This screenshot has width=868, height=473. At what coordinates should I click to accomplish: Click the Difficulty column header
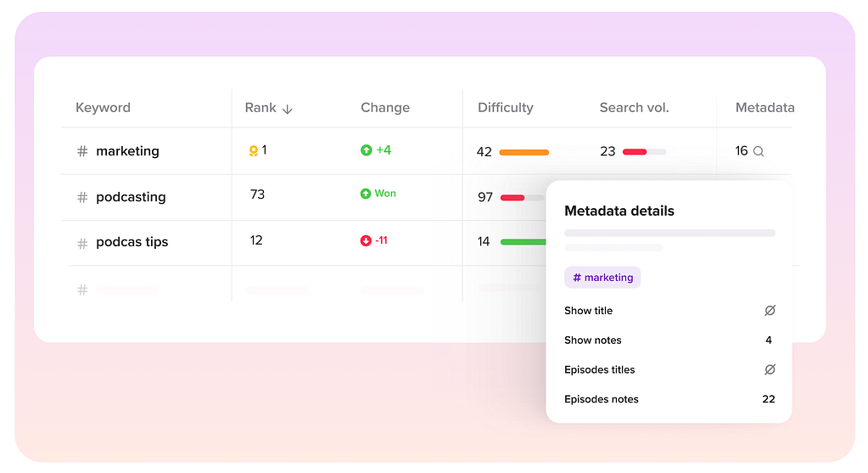pyautogui.click(x=505, y=108)
